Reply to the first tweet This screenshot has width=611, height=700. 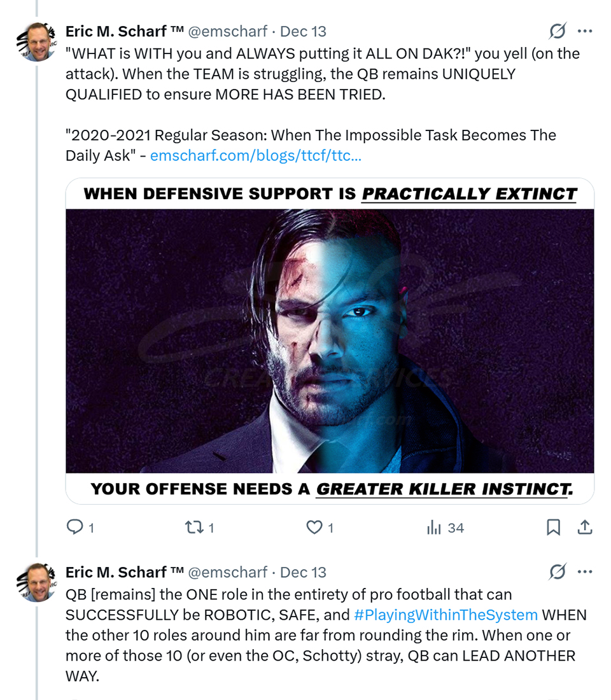[75, 527]
